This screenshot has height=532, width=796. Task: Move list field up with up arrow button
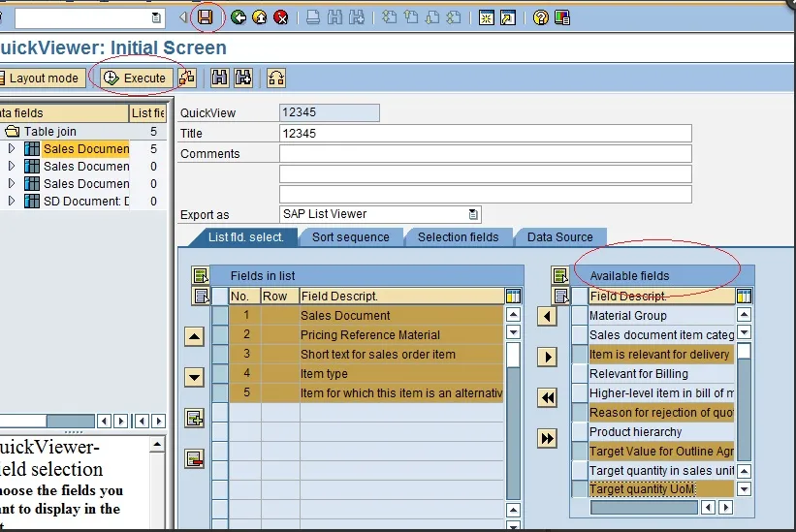[x=194, y=336]
